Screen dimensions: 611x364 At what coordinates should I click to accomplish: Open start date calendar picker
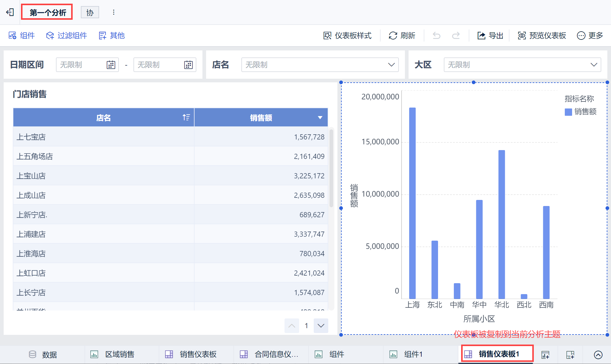click(111, 65)
